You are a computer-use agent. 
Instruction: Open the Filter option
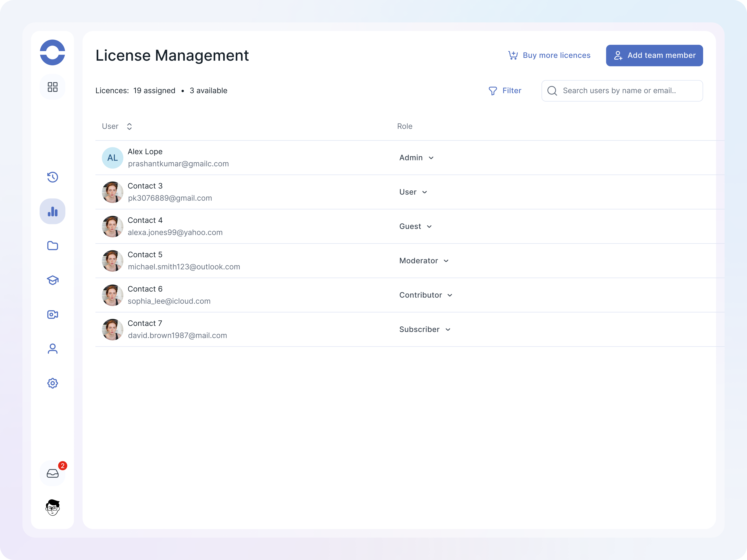[505, 91]
